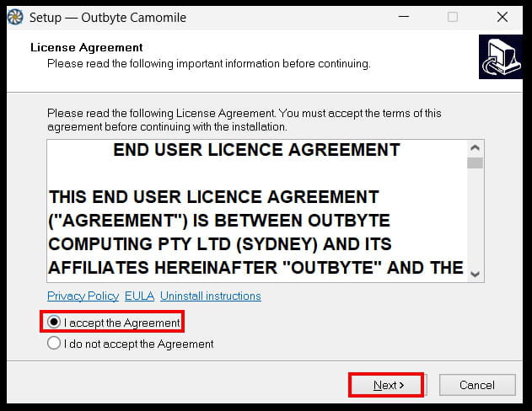Click the license text scroll down arrow

[475, 274]
